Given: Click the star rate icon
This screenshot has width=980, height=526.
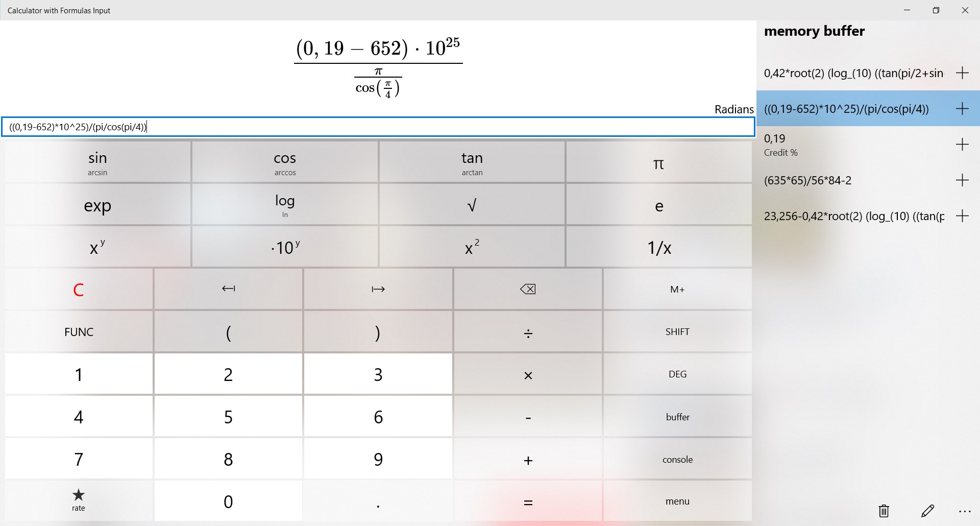Looking at the screenshot, I should point(79,495).
